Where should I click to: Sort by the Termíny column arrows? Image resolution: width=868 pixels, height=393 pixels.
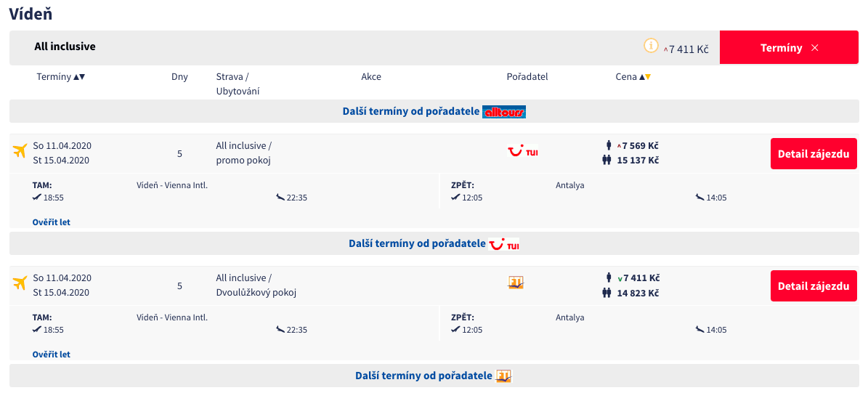pyautogui.click(x=80, y=77)
